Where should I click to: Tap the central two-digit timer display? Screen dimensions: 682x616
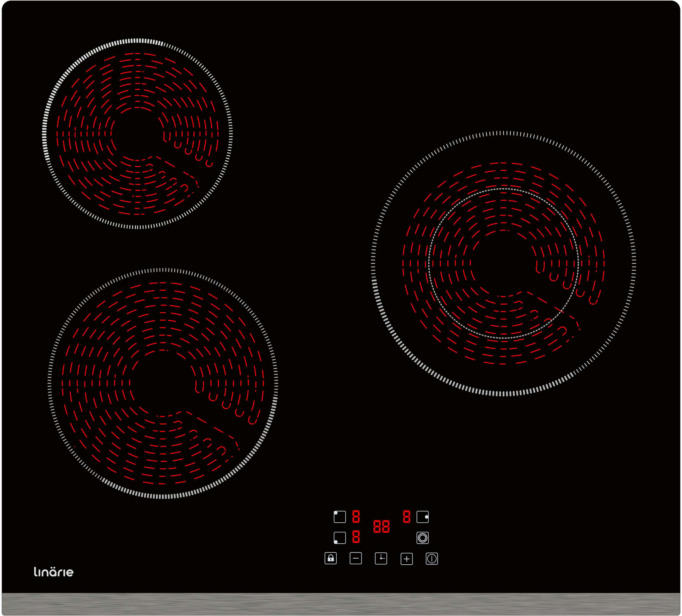[381, 527]
